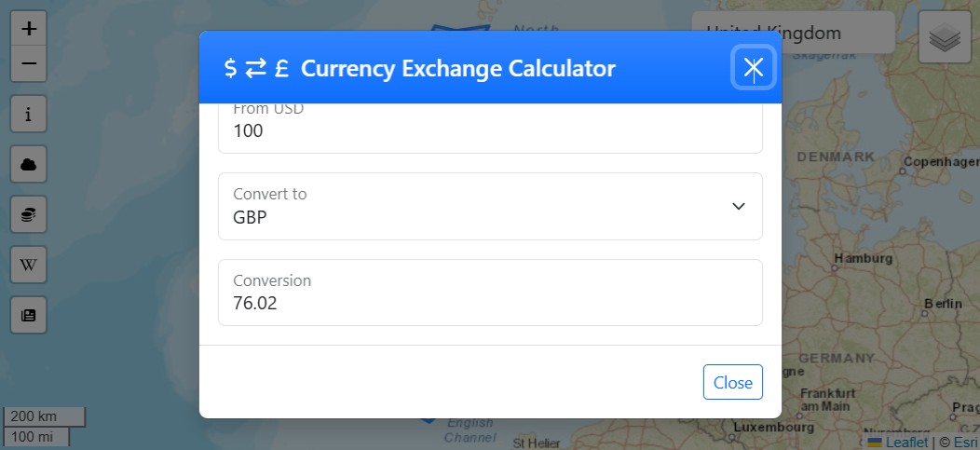Viewport: 980px width, 450px height.
Task: Click the zoom in plus button
Action: [x=29, y=29]
